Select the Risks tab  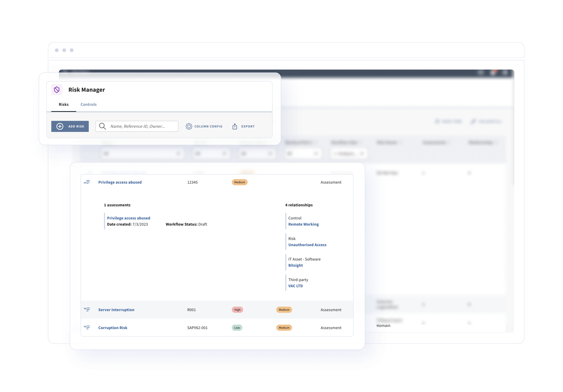[63, 104]
